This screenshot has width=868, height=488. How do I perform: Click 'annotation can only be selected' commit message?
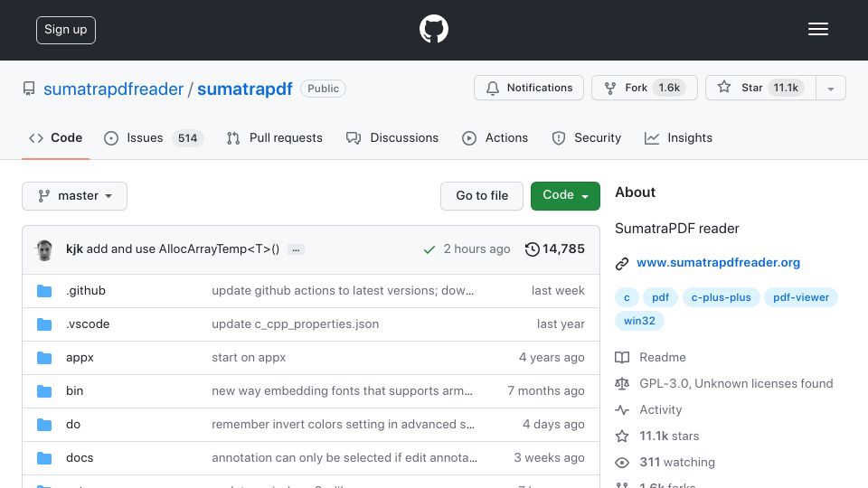tap(344, 457)
